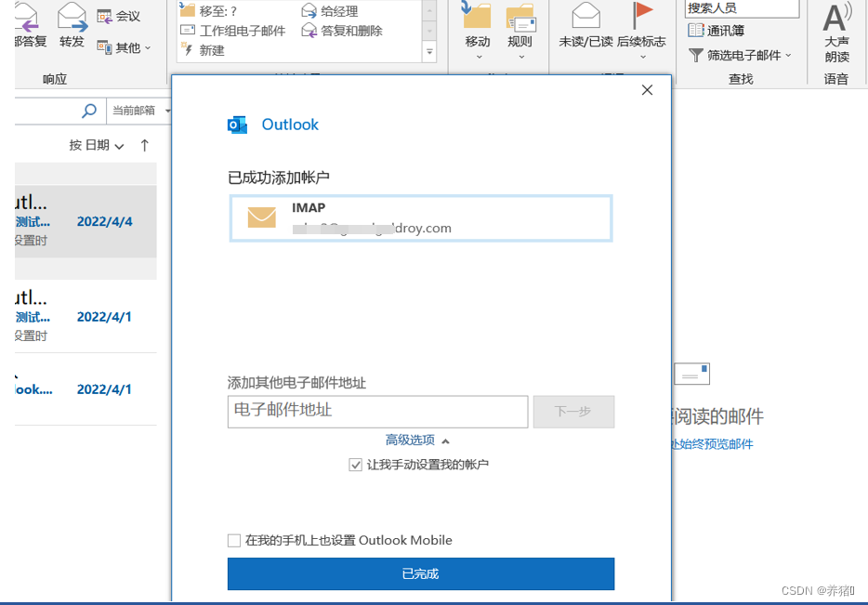The height and width of the screenshot is (605, 868).
Task: Click the Always Preview Messages (始终预览邮件) link
Action: (713, 444)
